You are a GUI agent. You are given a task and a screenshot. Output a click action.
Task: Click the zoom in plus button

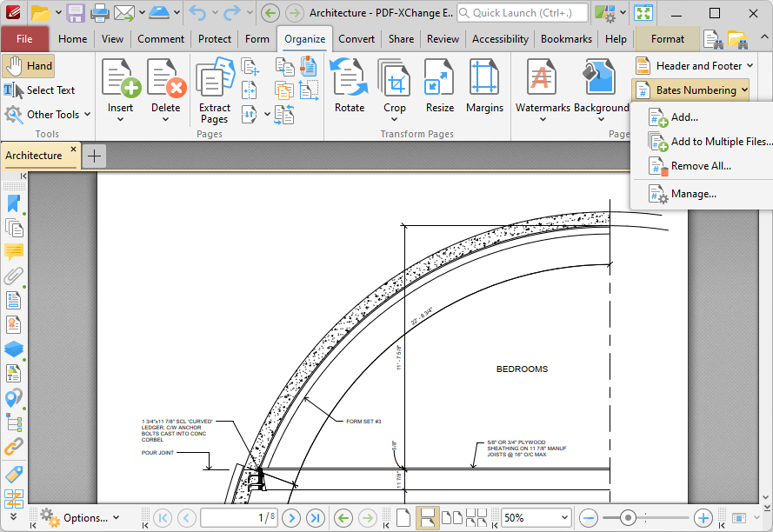(x=703, y=518)
